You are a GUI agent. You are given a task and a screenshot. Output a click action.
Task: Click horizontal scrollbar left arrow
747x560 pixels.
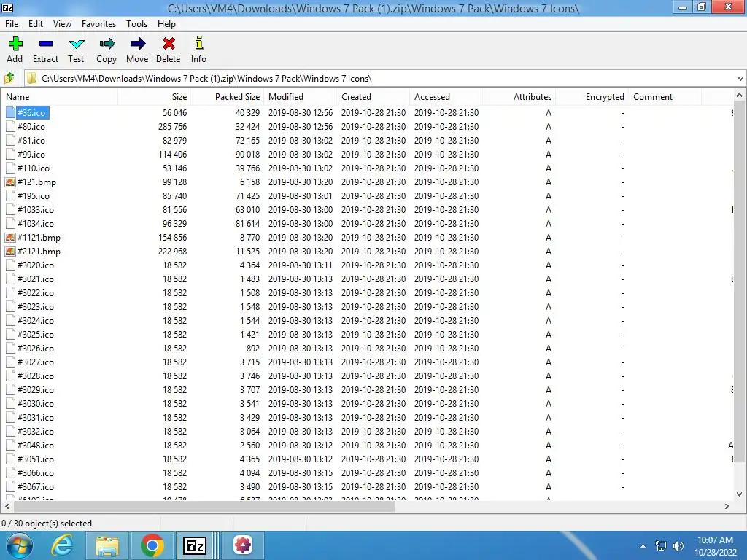click(7, 506)
